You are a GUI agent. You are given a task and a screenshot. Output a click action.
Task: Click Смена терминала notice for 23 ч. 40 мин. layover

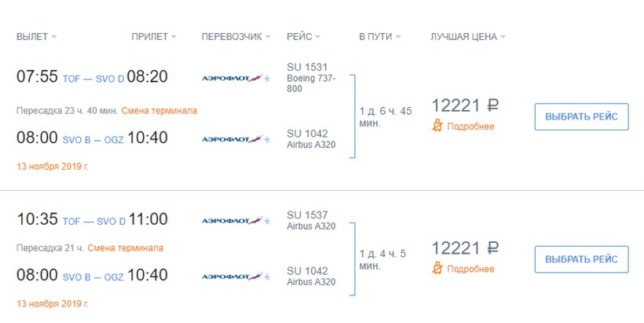pyautogui.click(x=159, y=111)
